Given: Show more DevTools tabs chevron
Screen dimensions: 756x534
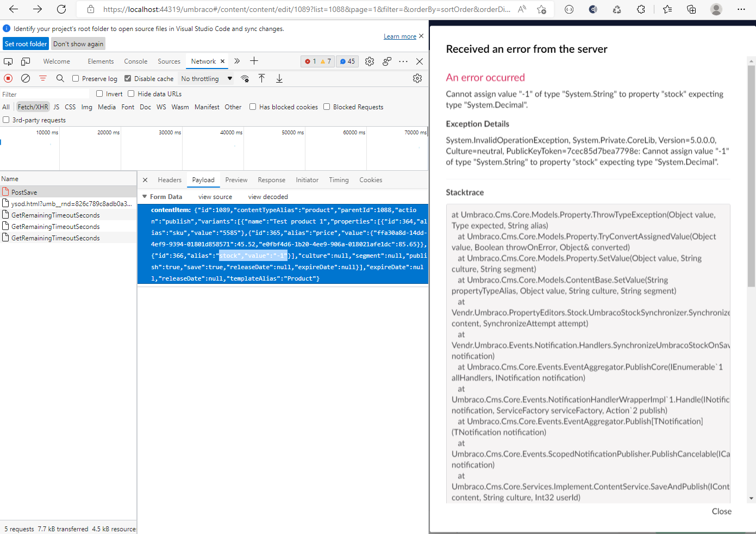Looking at the screenshot, I should click(x=237, y=61).
